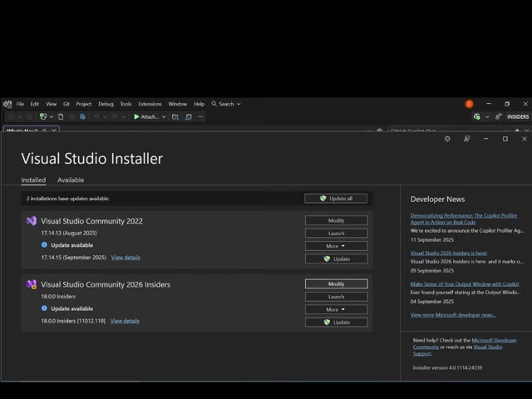
Task: Modify Visual Studio Community 2026 Insiders
Action: (336, 283)
